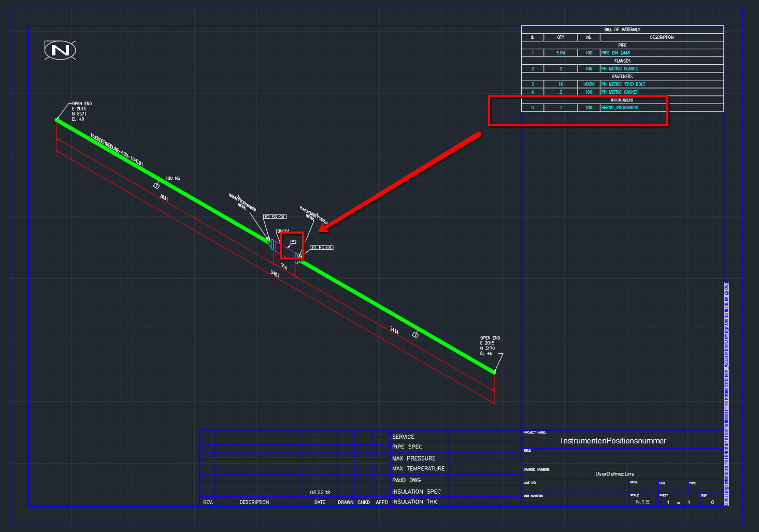759x532 pixels.
Task: Click the "INSULATION SPEC" label
Action: (417, 492)
